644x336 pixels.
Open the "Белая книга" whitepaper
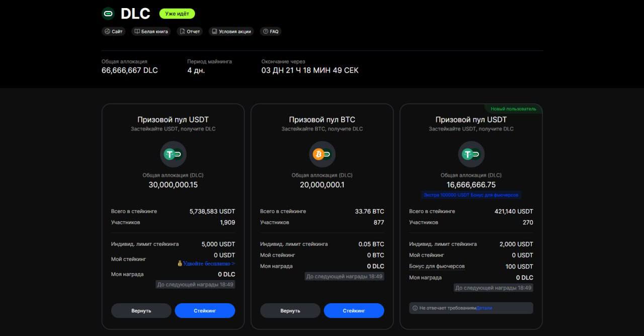[x=151, y=31]
